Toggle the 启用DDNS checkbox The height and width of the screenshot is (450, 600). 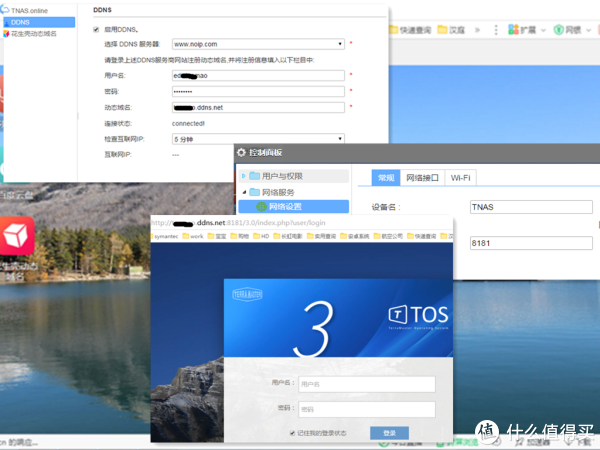96,29
